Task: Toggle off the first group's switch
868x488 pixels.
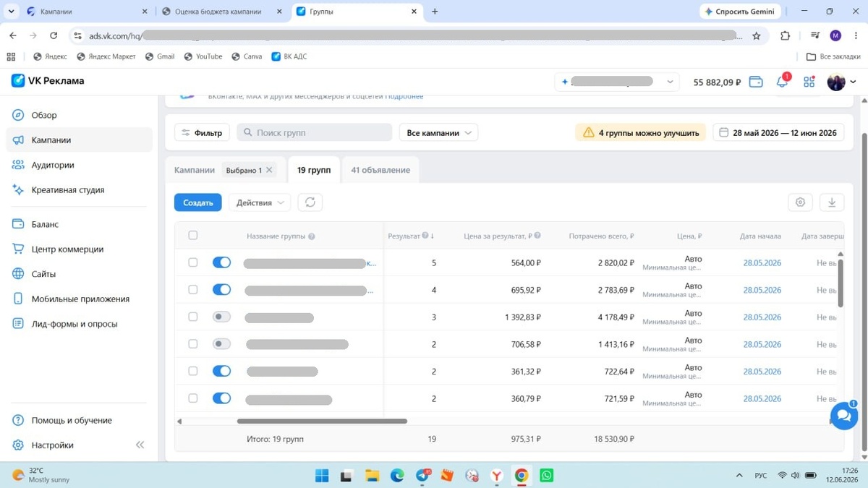Action: [x=221, y=262]
